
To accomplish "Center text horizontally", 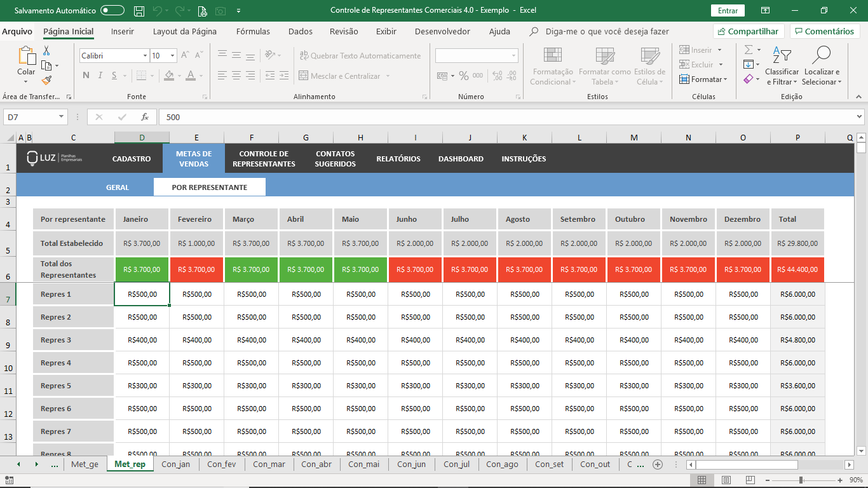I will coord(236,76).
